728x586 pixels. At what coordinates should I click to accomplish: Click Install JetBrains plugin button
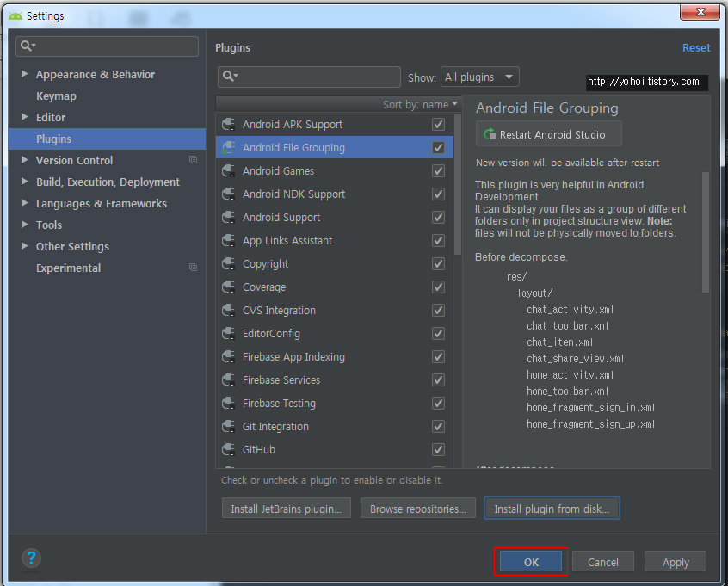tap(286, 509)
